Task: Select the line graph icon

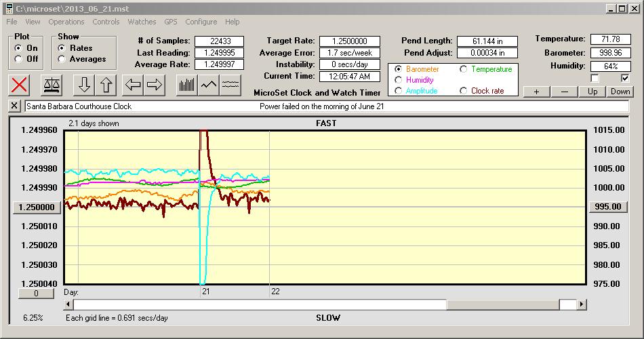Action: (x=209, y=85)
